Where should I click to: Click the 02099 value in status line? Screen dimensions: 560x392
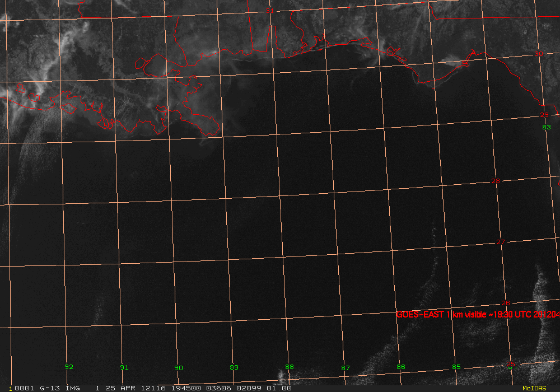click(x=249, y=388)
